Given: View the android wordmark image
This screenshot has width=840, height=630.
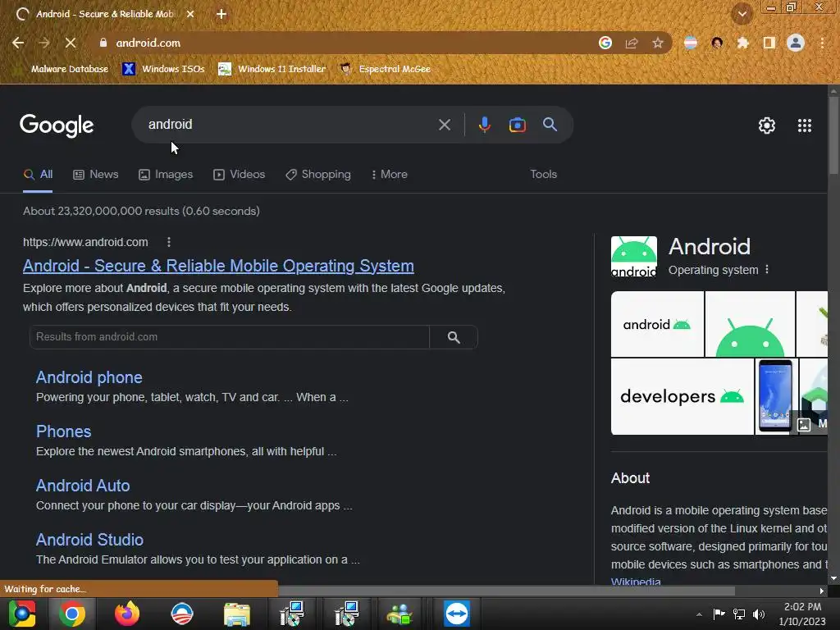Looking at the screenshot, I should tap(657, 324).
